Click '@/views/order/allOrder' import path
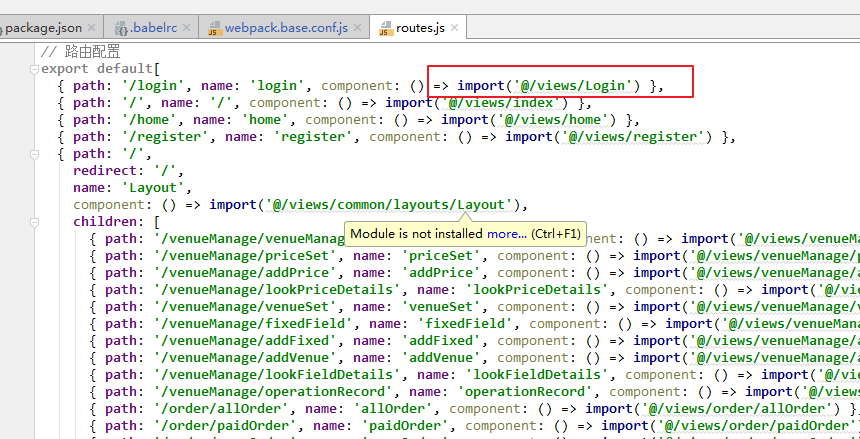The image size is (860, 439). (736, 409)
